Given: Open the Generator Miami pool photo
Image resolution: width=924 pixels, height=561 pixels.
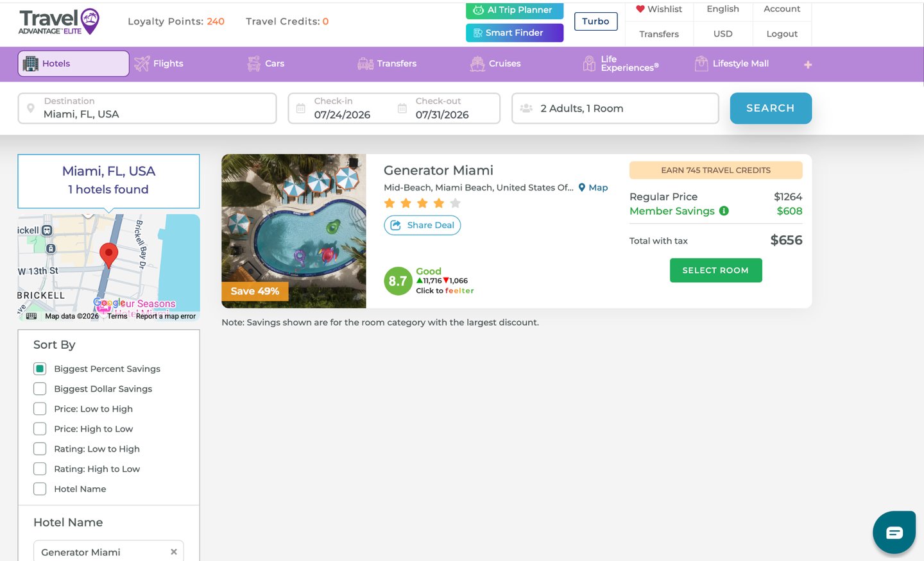Looking at the screenshot, I should click(x=294, y=231).
